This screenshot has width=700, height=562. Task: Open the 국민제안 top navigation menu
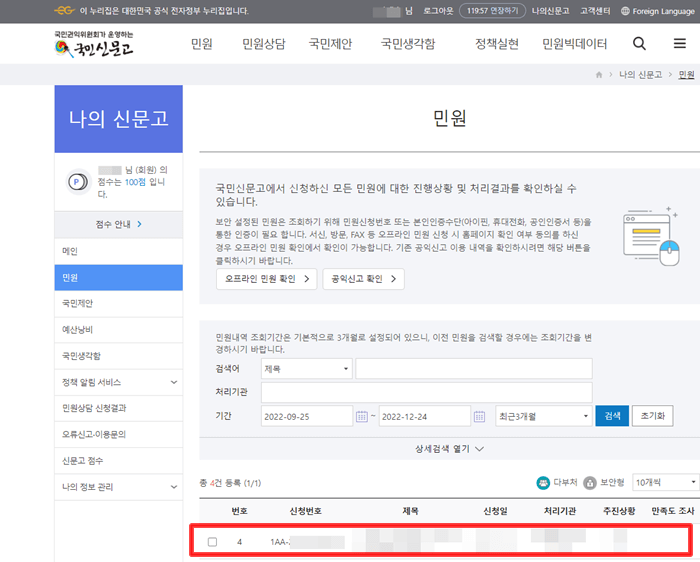[331, 44]
